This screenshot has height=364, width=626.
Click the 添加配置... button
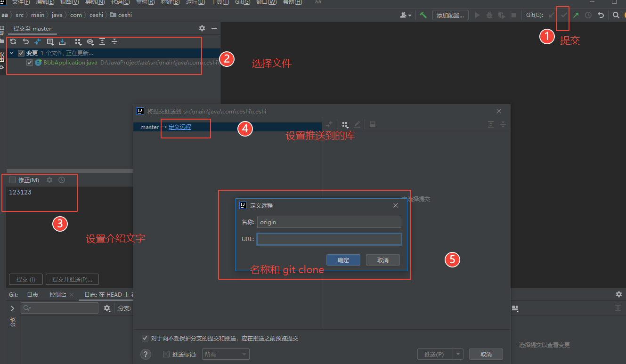(450, 15)
